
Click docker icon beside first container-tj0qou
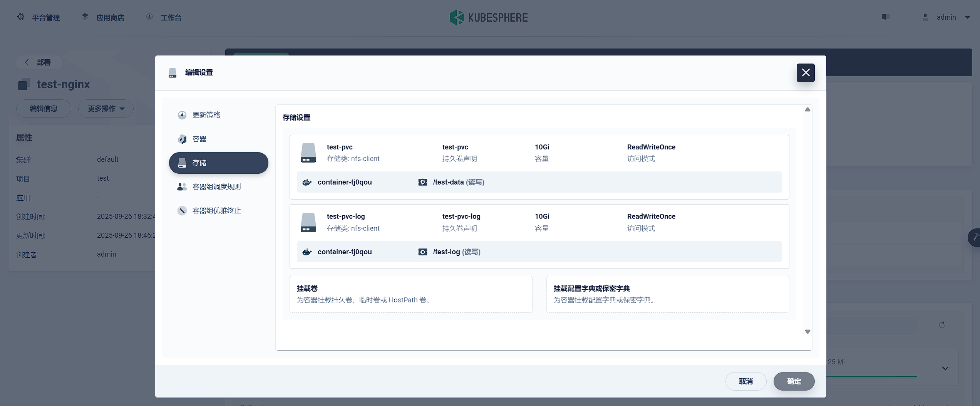307,182
